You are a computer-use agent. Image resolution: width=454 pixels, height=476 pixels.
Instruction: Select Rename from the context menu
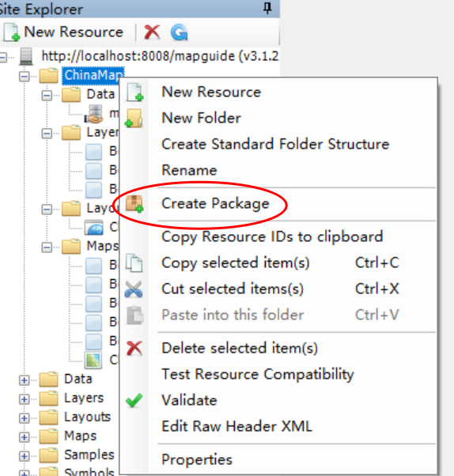tap(189, 170)
